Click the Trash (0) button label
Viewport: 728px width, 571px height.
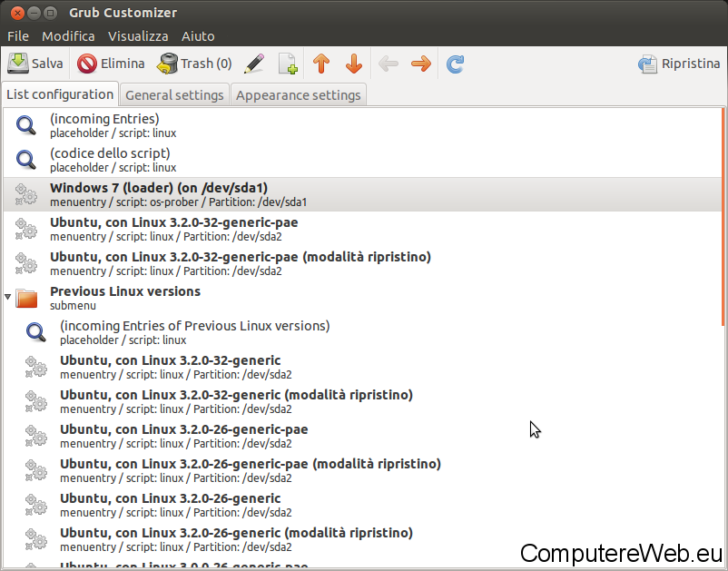[206, 64]
